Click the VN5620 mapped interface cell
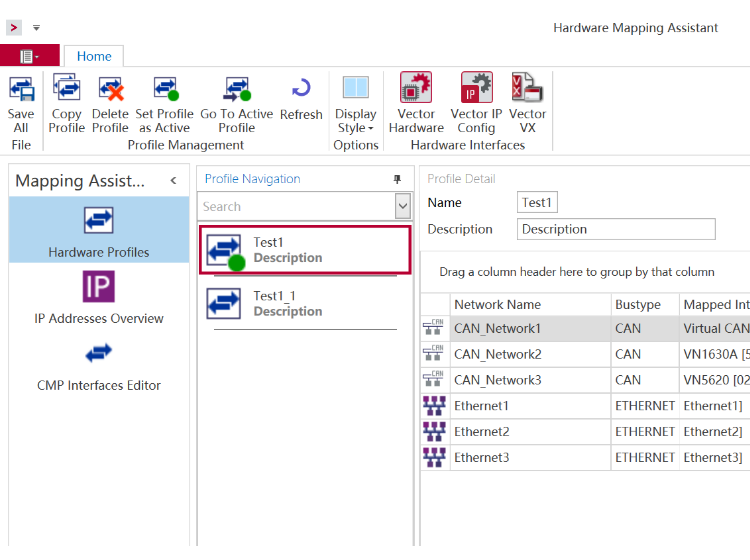This screenshot has width=750, height=560. click(715, 380)
